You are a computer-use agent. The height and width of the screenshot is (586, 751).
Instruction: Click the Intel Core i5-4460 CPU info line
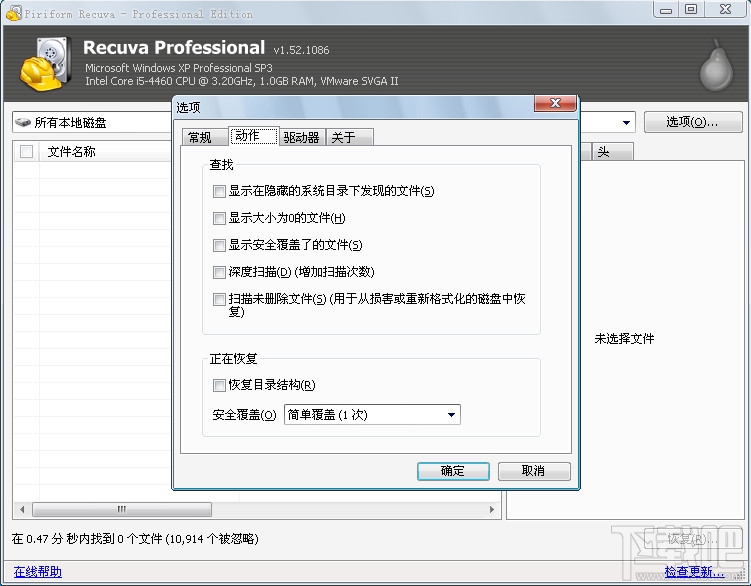point(241,81)
